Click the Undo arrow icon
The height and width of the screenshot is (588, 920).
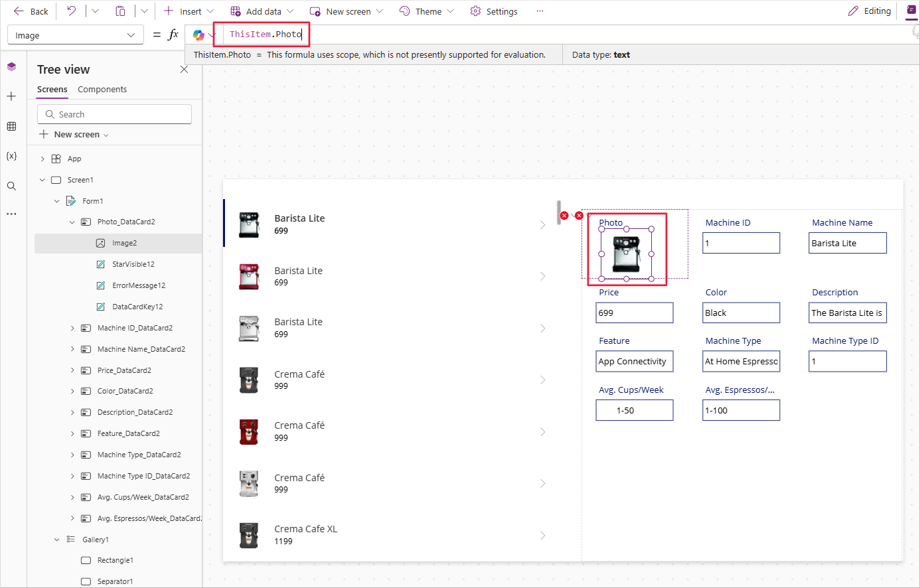point(72,11)
